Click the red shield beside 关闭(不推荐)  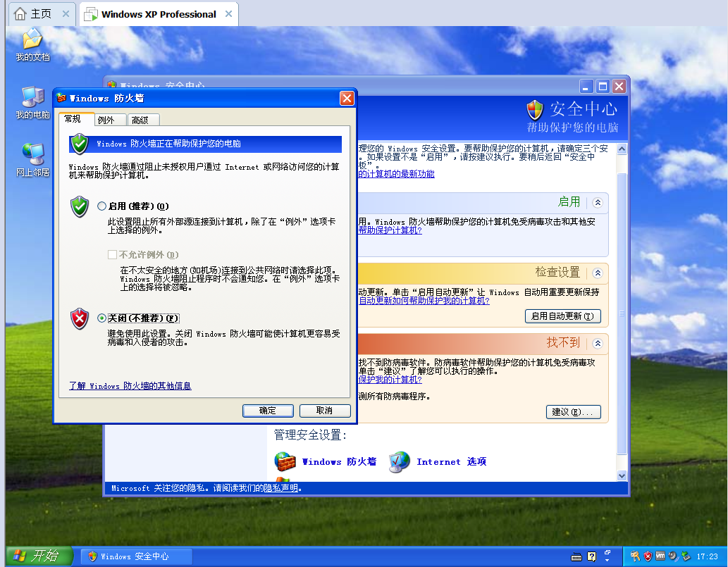click(80, 319)
